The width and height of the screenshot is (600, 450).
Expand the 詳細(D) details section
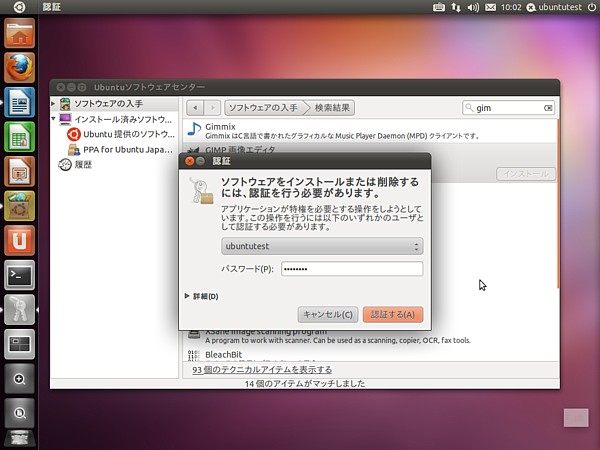tap(202, 296)
